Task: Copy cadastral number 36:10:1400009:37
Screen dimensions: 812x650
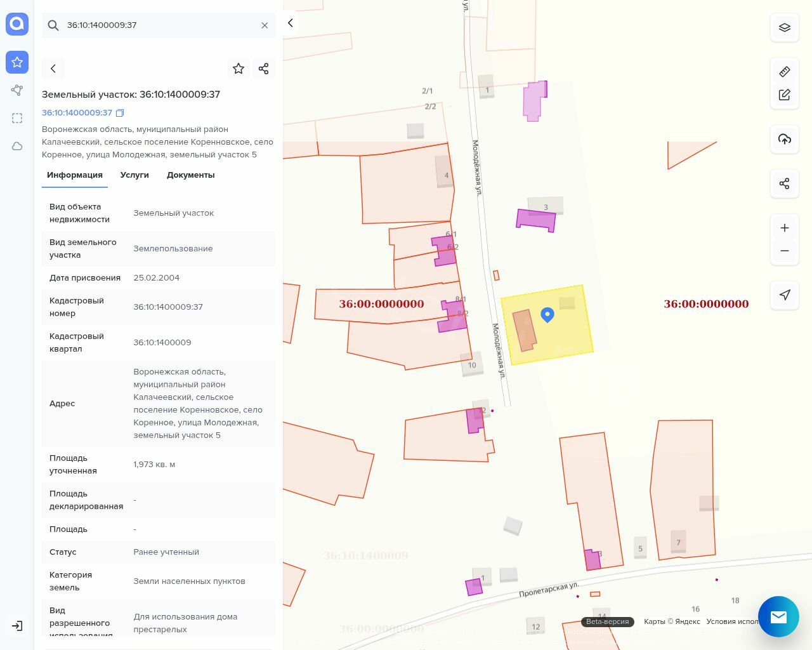Action: (120, 113)
